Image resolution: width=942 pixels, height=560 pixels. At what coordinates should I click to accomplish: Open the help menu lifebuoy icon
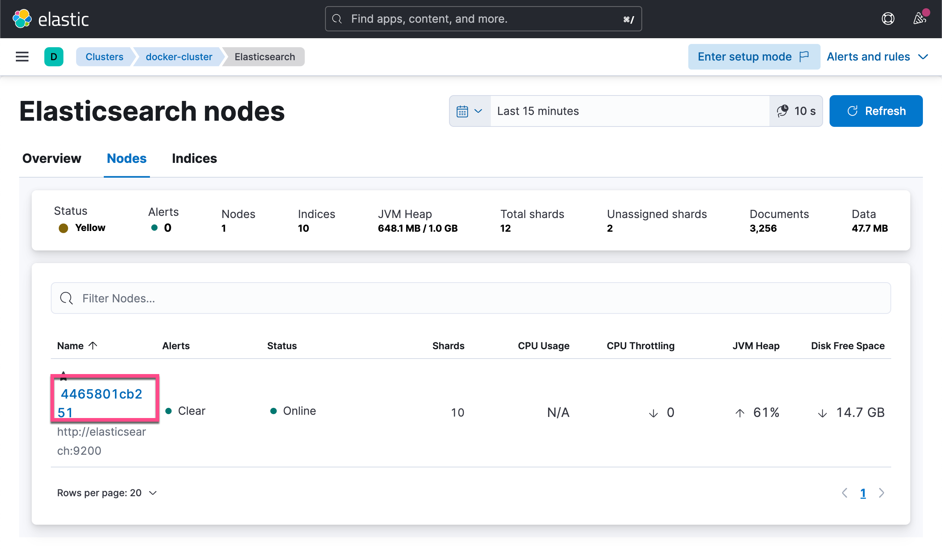point(888,18)
